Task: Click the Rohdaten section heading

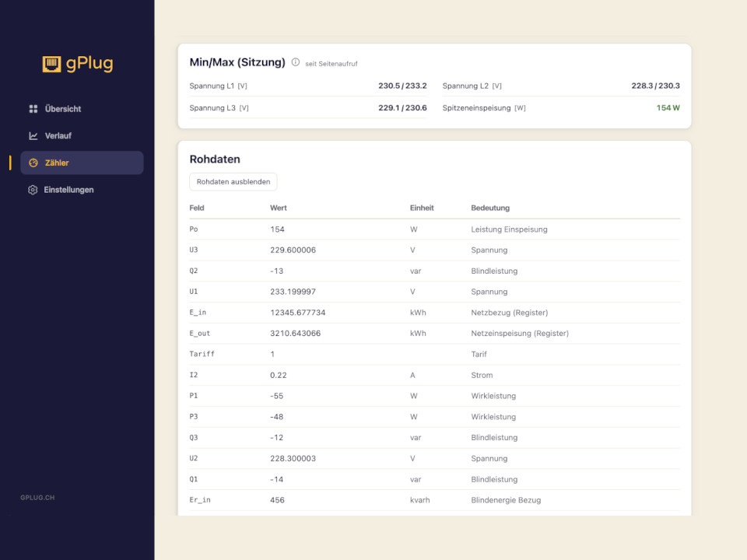Action: (215, 159)
